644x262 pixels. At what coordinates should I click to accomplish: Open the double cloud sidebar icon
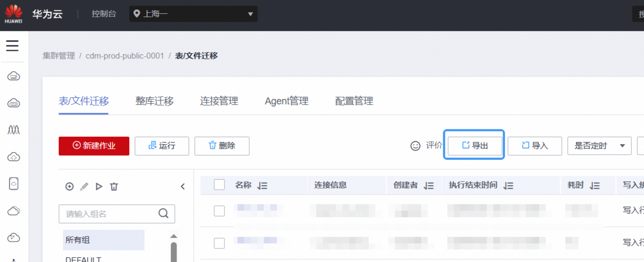[x=14, y=211]
